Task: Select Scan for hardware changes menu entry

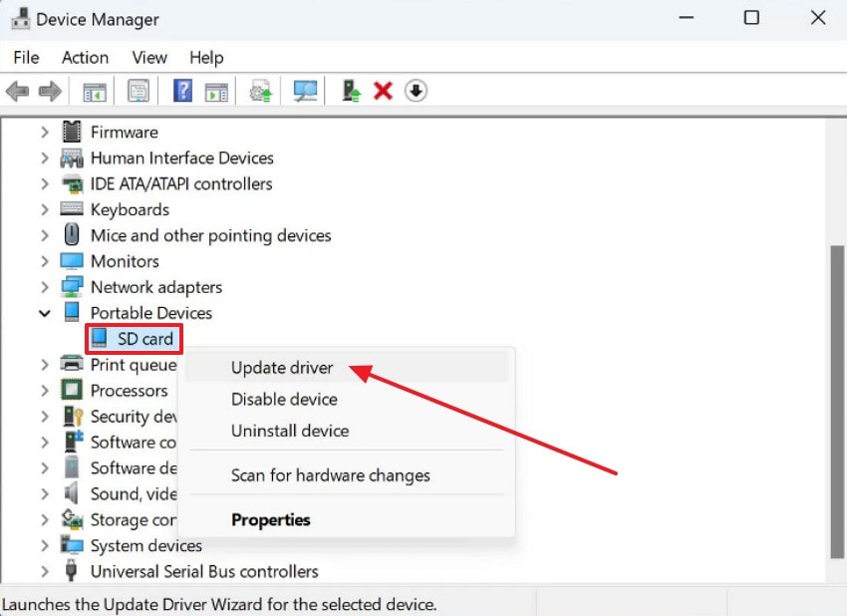Action: pos(346,475)
